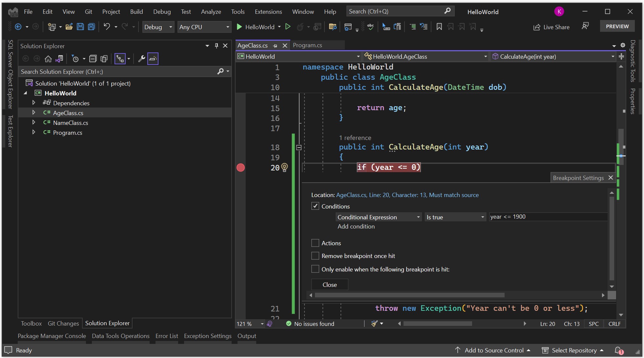644x358 pixels.
Task: Click the Save All icon
Action: pyautogui.click(x=91, y=27)
